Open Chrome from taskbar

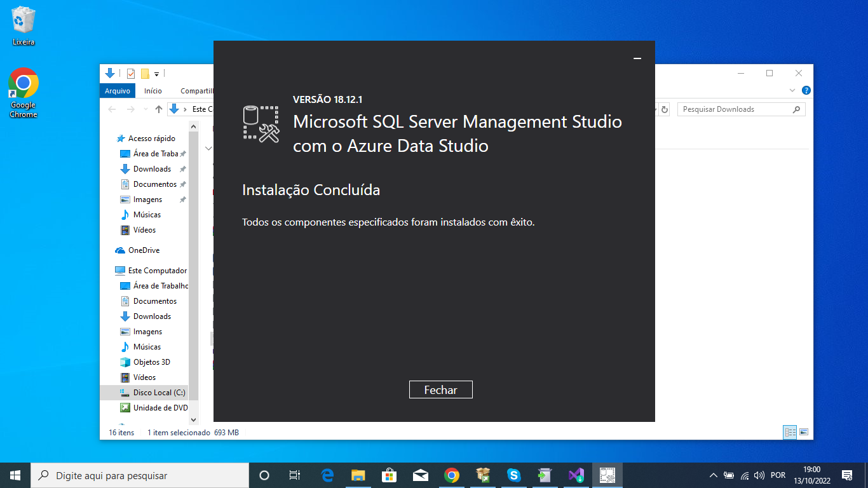point(452,475)
